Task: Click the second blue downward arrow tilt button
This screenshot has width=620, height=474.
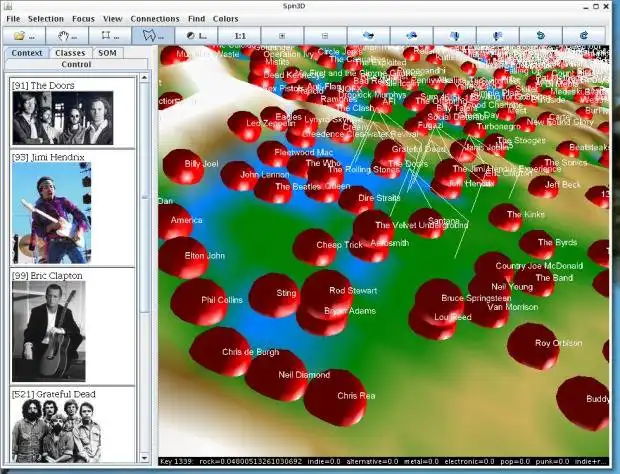Action: [x=497, y=36]
